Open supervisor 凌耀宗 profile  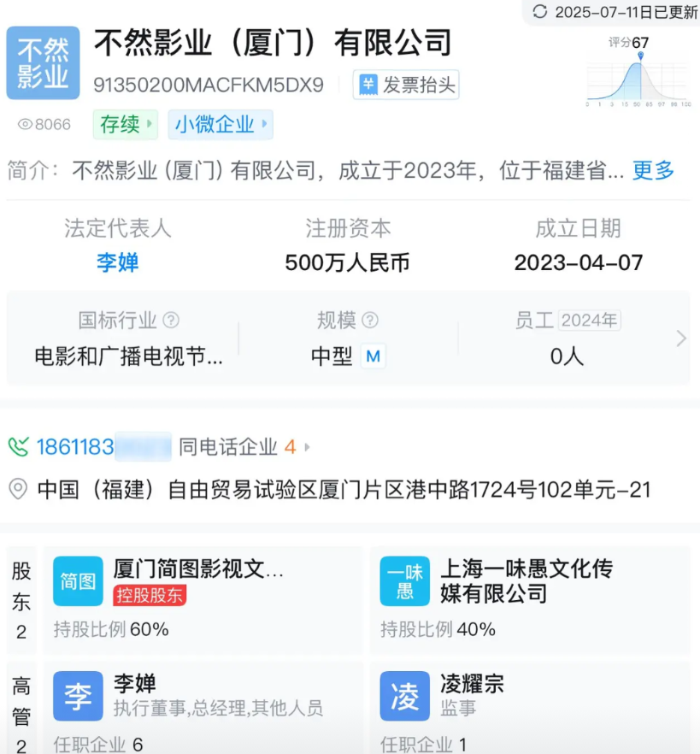472,683
